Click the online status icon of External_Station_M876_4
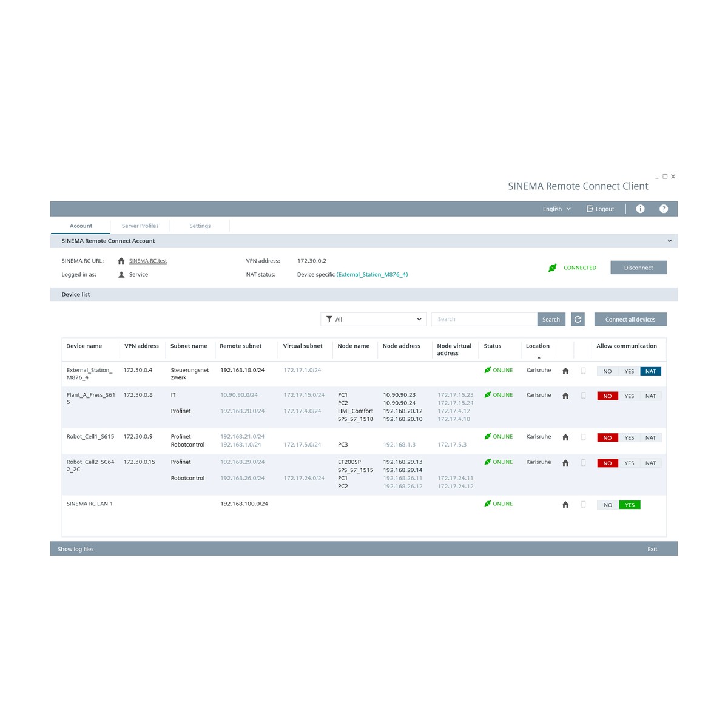728x728 pixels. pos(488,370)
